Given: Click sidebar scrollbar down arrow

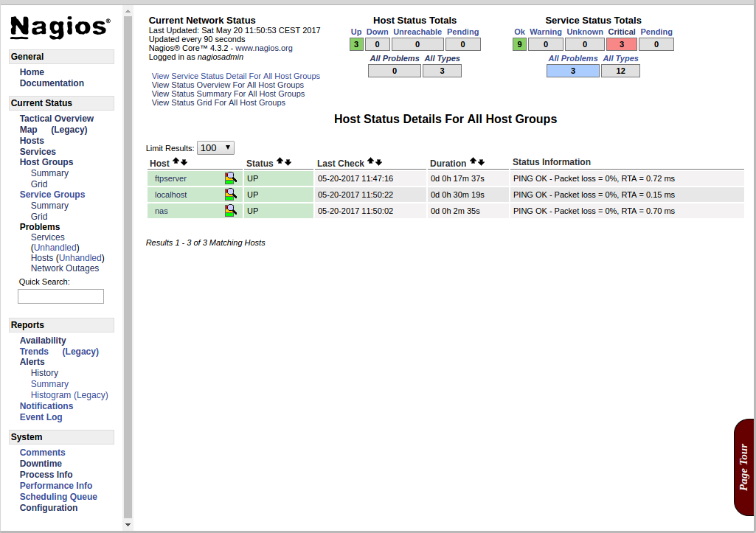Looking at the screenshot, I should pyautogui.click(x=128, y=525).
